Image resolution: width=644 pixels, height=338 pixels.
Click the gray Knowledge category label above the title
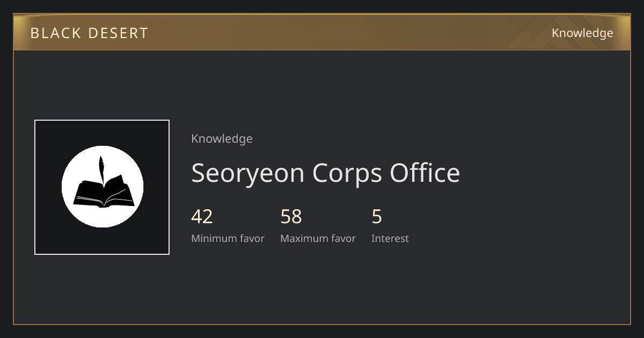coord(222,139)
